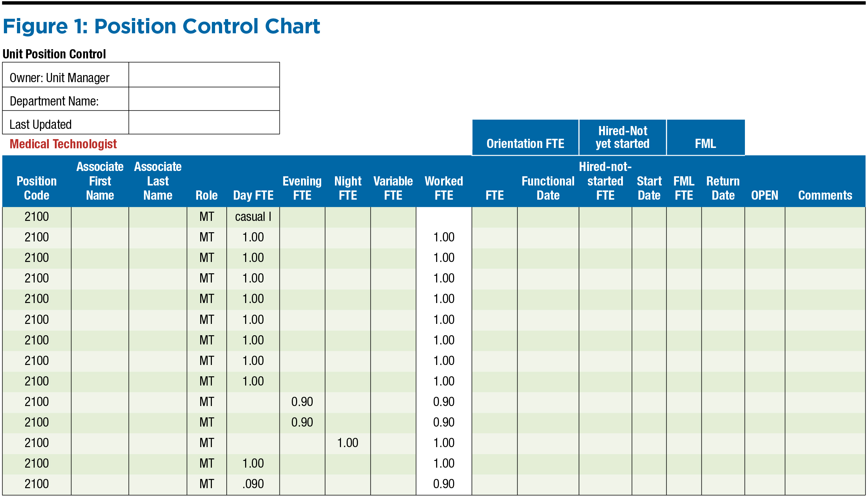The height and width of the screenshot is (497, 868).
Task: Select the Role column header
Action: (207, 195)
